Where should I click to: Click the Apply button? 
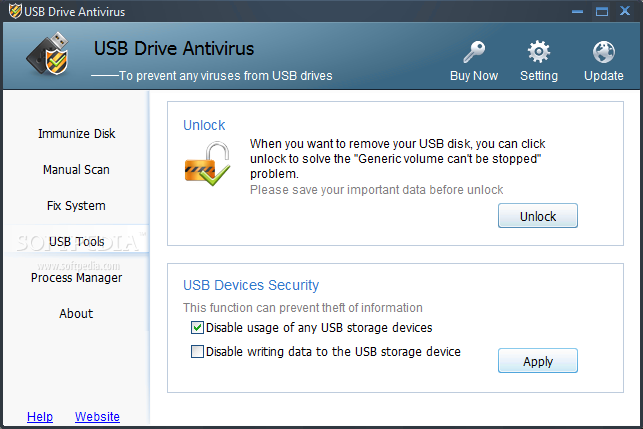pos(538,361)
